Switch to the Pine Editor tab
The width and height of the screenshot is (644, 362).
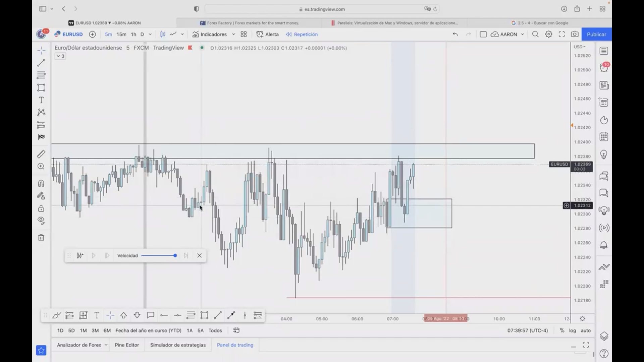pyautogui.click(x=127, y=345)
